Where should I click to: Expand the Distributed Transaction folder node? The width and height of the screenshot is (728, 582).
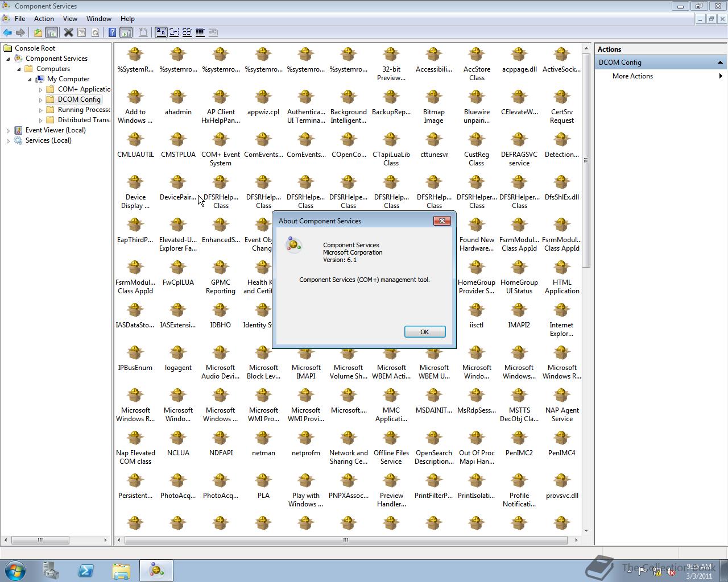pyautogui.click(x=40, y=120)
